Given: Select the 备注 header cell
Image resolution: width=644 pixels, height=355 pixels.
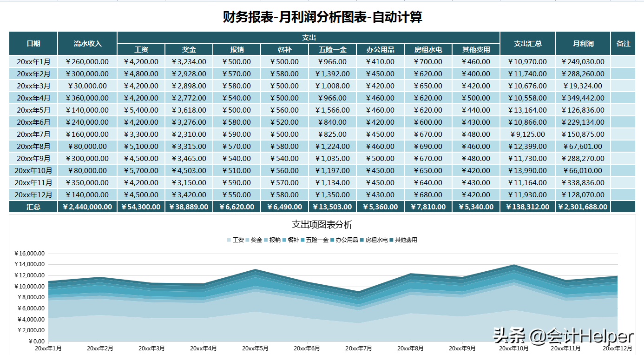Looking at the screenshot, I should [x=624, y=43].
